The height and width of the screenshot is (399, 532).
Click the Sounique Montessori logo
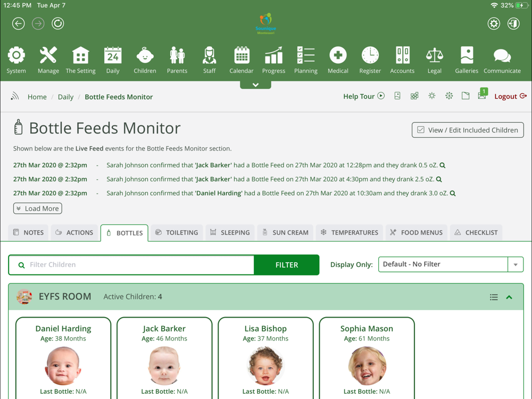coord(265,23)
